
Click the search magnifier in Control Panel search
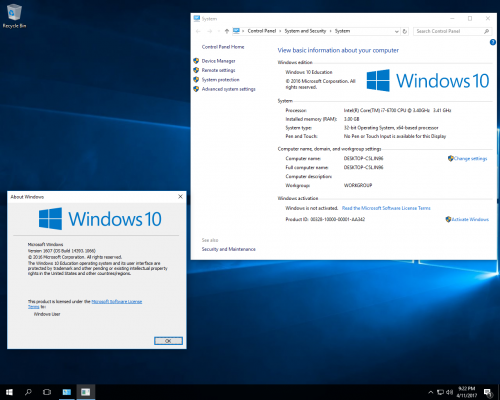pos(486,31)
